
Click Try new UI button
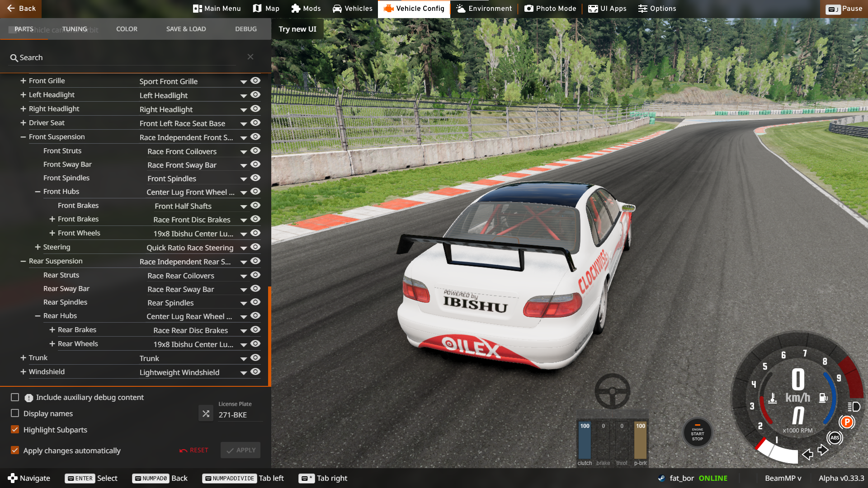point(297,29)
